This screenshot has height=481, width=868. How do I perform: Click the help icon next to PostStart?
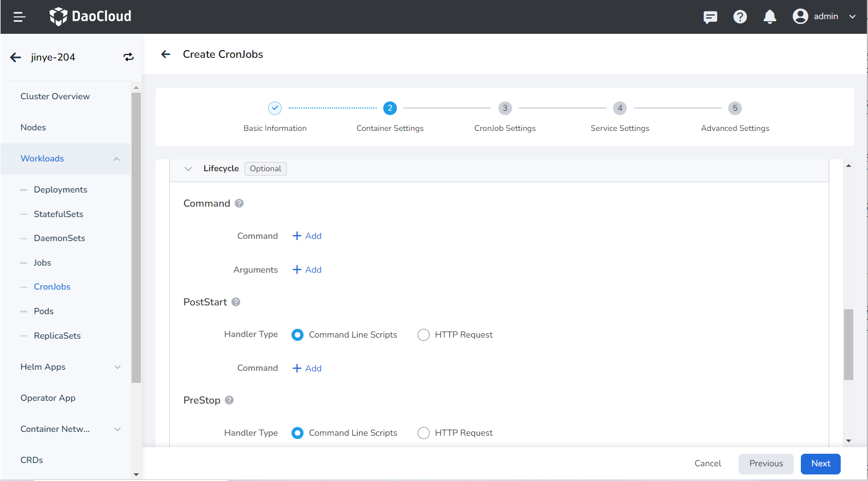tap(236, 302)
